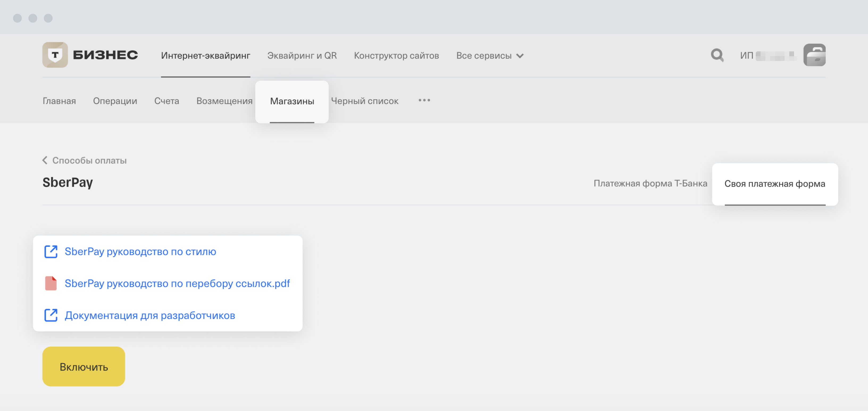Select Своя платежная форма tab
868x411 pixels.
[775, 184]
